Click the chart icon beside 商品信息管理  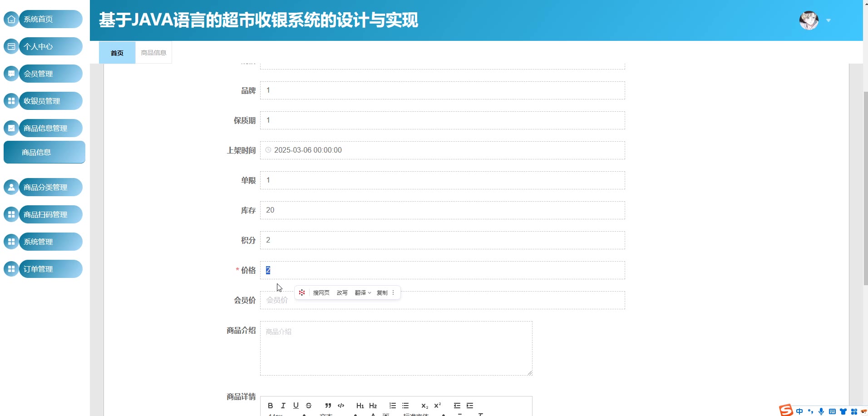(x=11, y=128)
